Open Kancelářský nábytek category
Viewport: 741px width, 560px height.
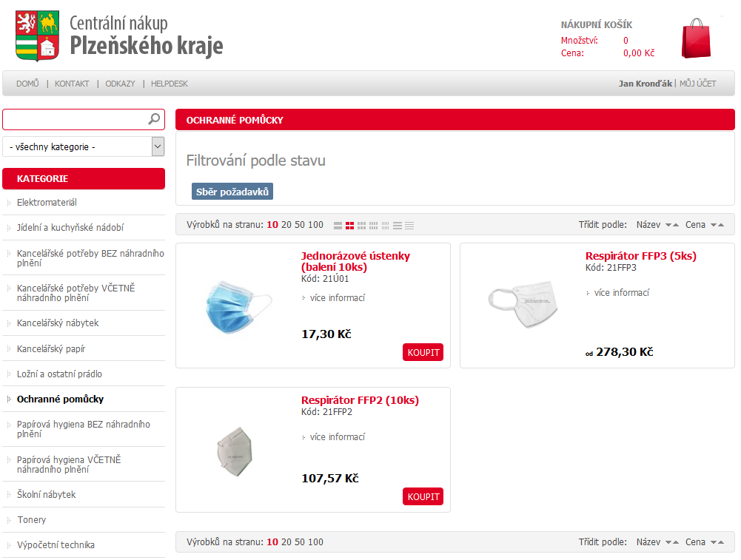pyautogui.click(x=58, y=323)
